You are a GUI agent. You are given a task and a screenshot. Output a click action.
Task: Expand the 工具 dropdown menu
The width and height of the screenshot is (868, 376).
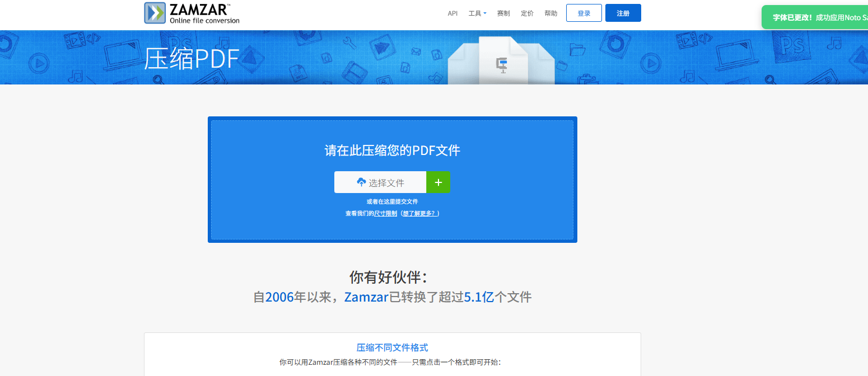tap(477, 13)
